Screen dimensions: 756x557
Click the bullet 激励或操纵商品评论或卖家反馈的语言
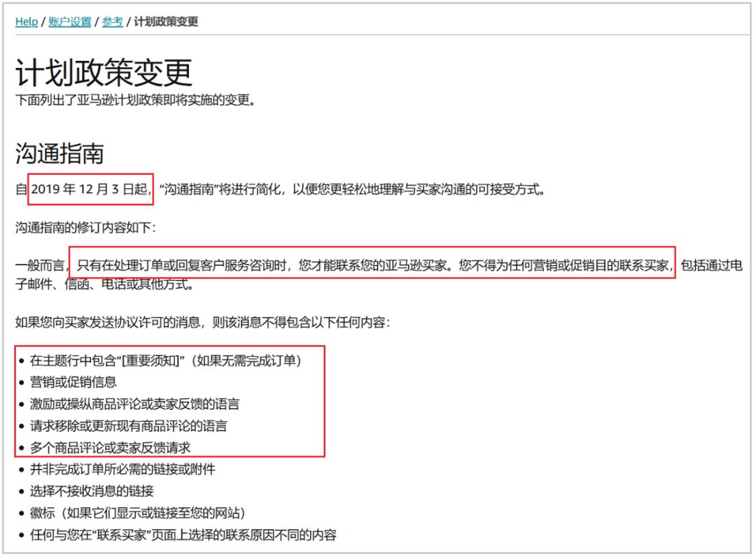134,404
